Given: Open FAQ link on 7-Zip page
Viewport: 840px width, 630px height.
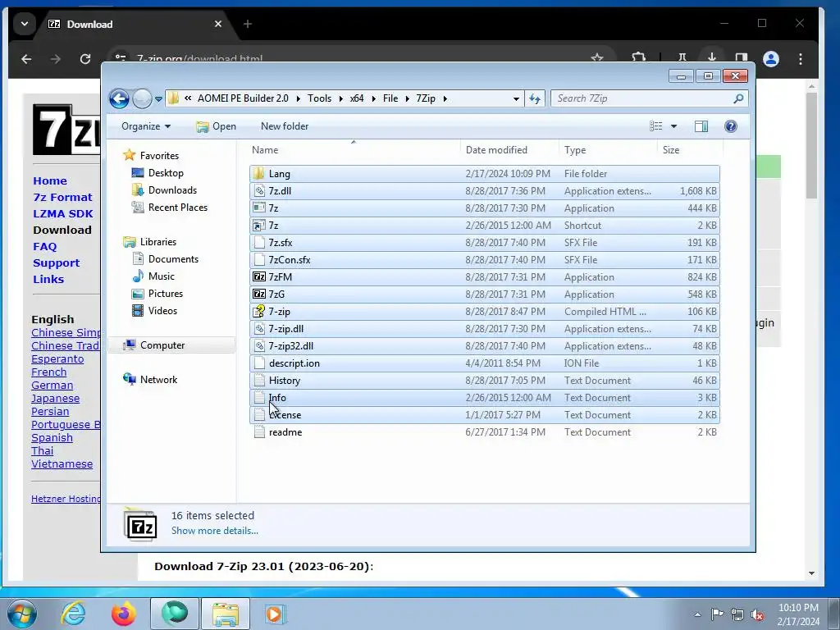Looking at the screenshot, I should (x=44, y=247).
